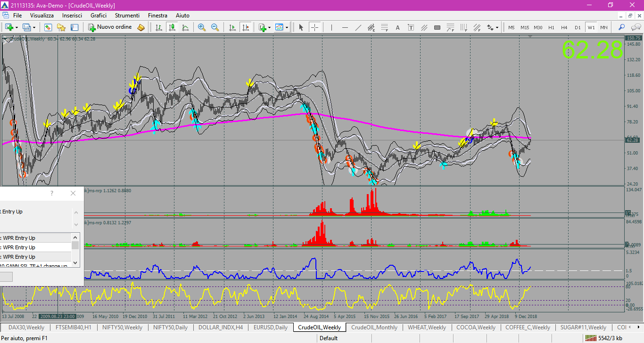Screen dimensions: 644x343
Task: Switch to the COFFEE_C,Weekly chart tab
Action: [528, 327]
